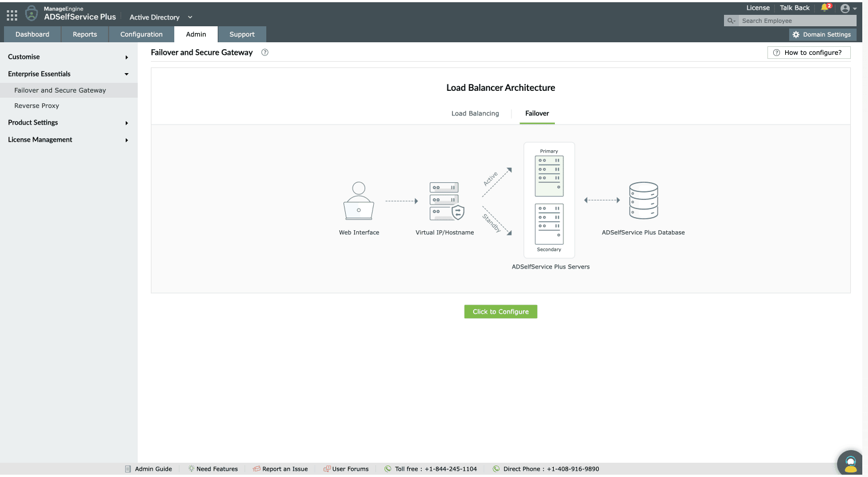Open the apps grid launcher icon
Image resolution: width=868 pixels, height=477 pixels.
12,15
